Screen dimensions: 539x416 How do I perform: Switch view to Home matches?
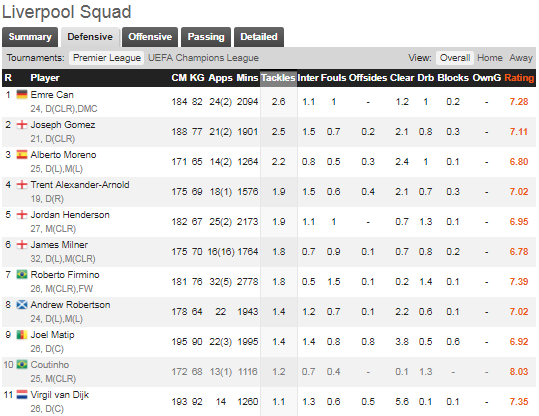tap(490, 58)
